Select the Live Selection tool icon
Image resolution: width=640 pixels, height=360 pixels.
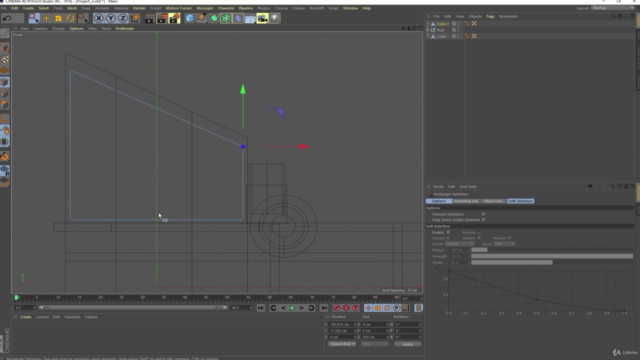(x=34, y=18)
